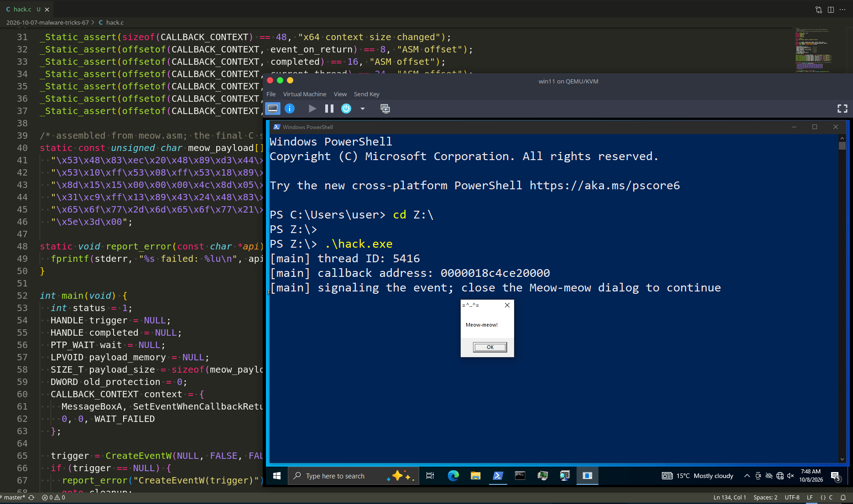Toggle VM fullscreen mode
This screenshot has width=853, height=504.
click(843, 109)
